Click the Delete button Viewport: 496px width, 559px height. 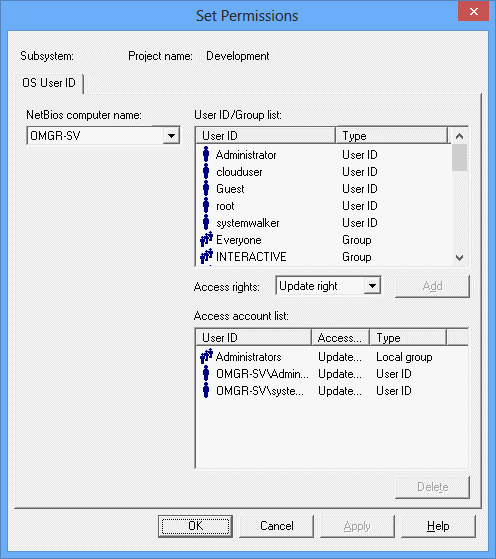pyautogui.click(x=433, y=487)
